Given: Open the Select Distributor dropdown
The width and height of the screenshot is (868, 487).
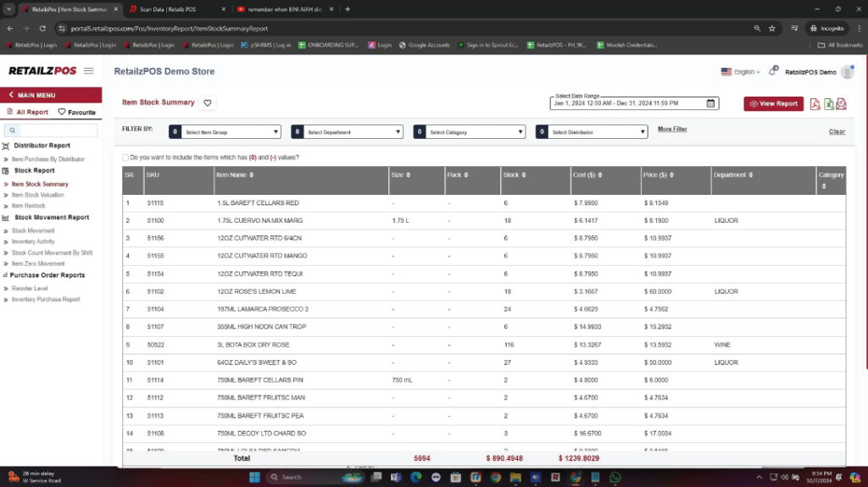Looking at the screenshot, I should [592, 132].
